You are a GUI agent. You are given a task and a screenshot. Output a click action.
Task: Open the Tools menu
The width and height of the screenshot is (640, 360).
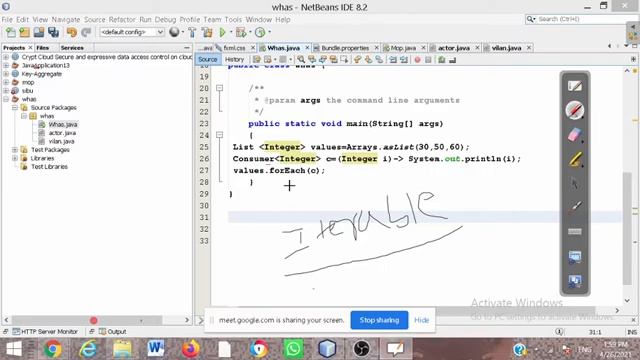[233, 20]
